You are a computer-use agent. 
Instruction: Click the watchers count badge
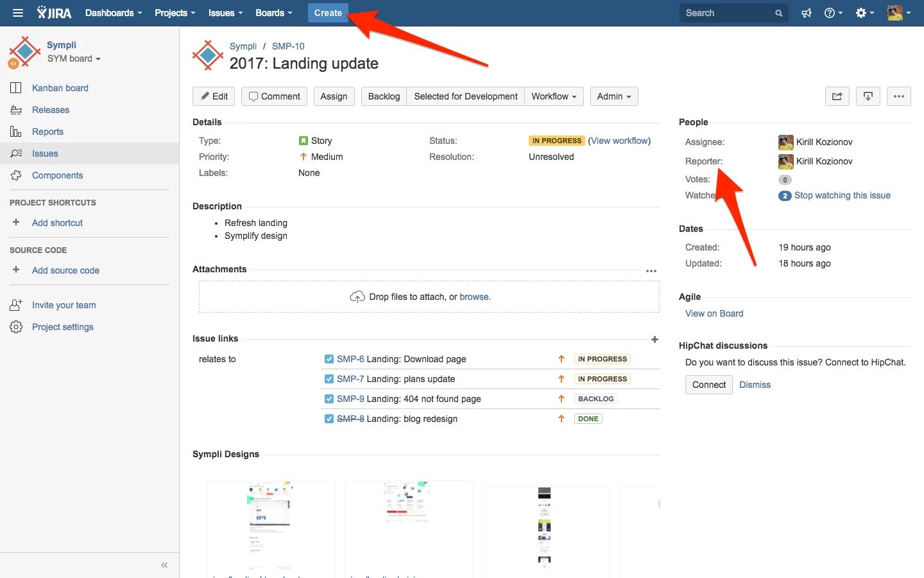[785, 196]
